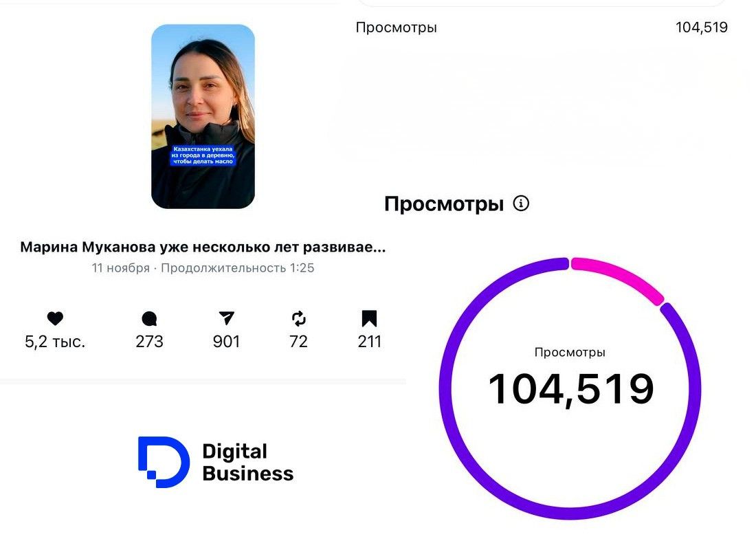Click the paper plane share icon
Viewport: 756px width, 552px height.
pyautogui.click(x=226, y=318)
